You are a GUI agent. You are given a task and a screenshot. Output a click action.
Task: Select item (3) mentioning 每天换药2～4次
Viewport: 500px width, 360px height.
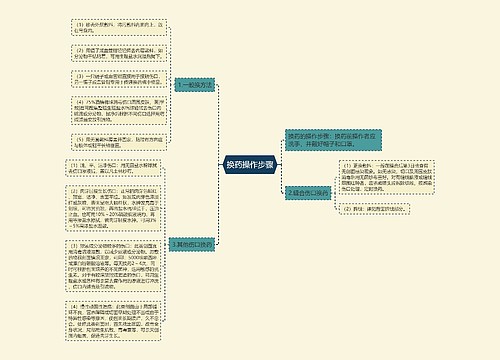point(113,266)
